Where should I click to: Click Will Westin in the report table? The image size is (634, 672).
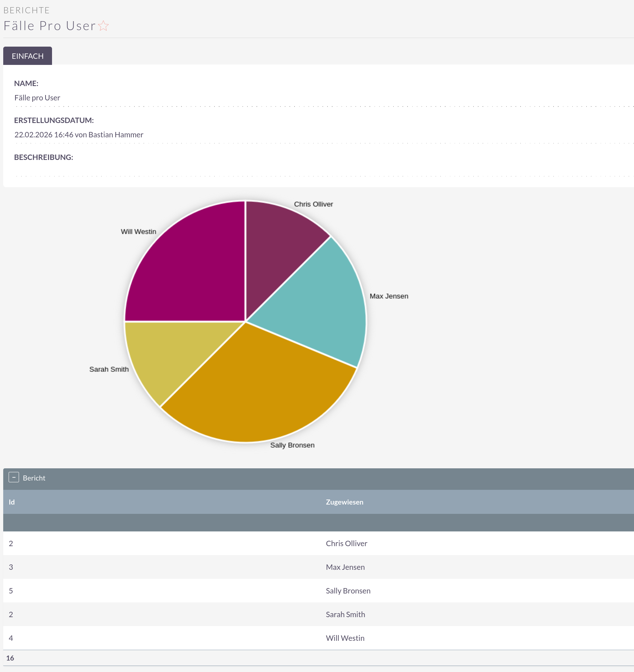[345, 638]
